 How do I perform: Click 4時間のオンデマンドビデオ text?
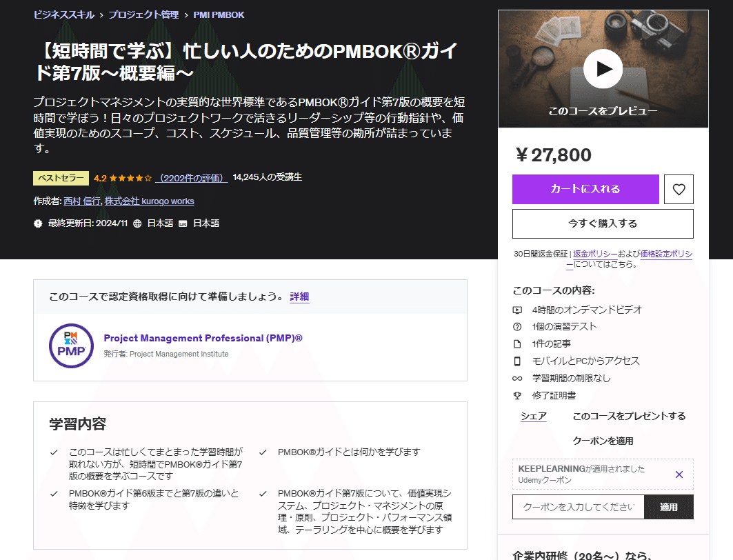click(x=587, y=310)
